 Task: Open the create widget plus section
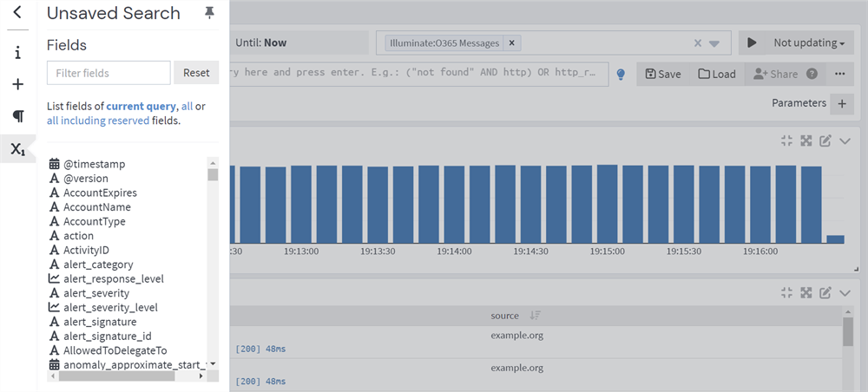tap(17, 84)
